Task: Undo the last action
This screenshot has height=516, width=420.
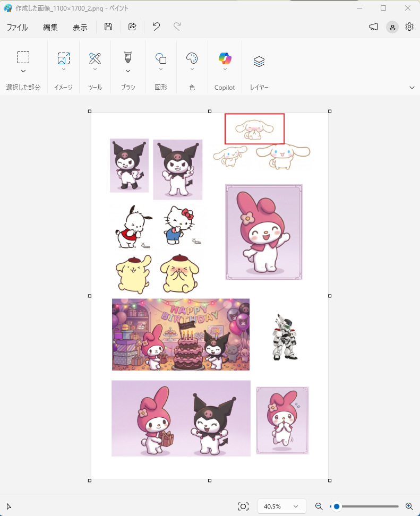Action: [156, 27]
